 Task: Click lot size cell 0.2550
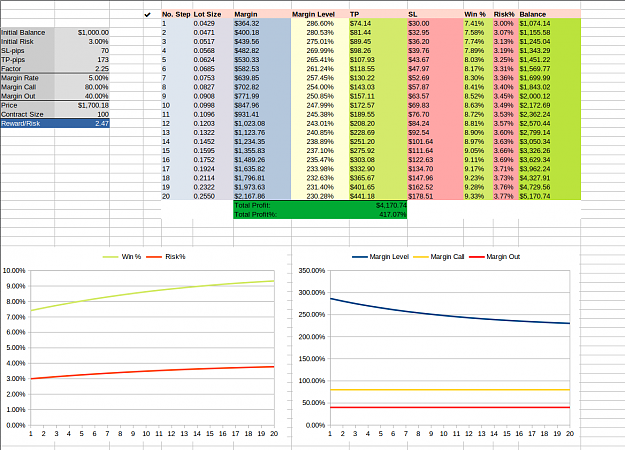click(213, 196)
